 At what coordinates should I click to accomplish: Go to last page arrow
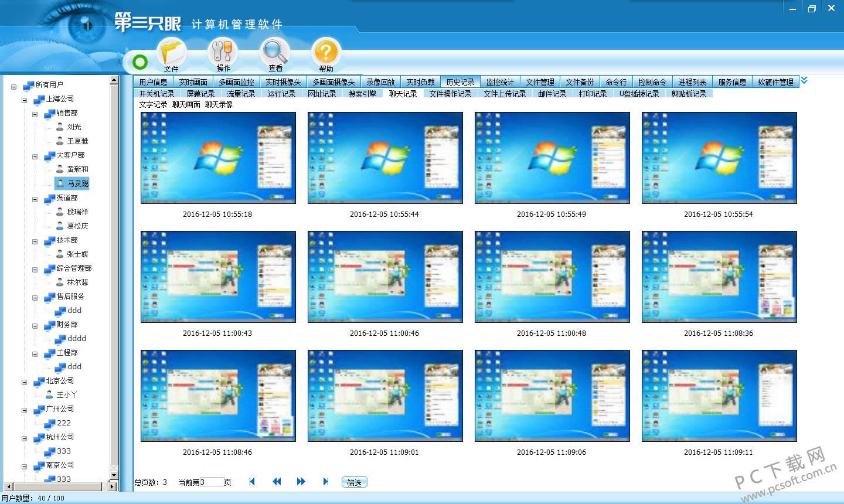click(326, 482)
